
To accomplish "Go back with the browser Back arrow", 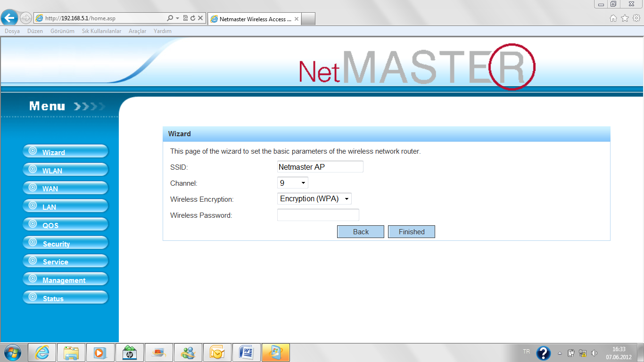I will click(9, 18).
